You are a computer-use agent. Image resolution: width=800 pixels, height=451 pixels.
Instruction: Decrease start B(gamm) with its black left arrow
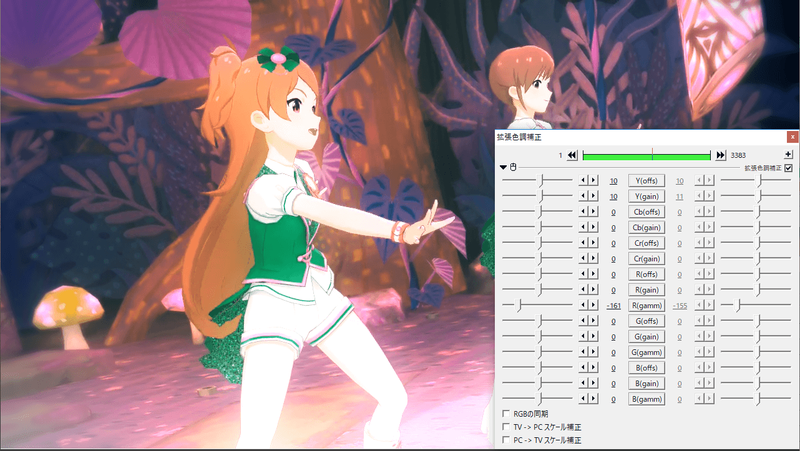pyautogui.click(x=583, y=398)
